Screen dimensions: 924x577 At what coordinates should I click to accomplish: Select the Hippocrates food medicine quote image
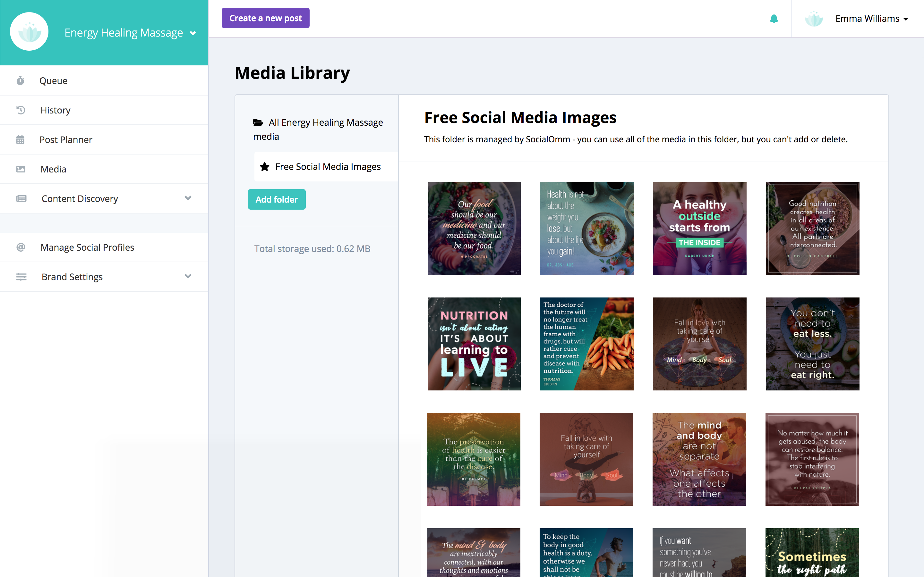point(474,228)
